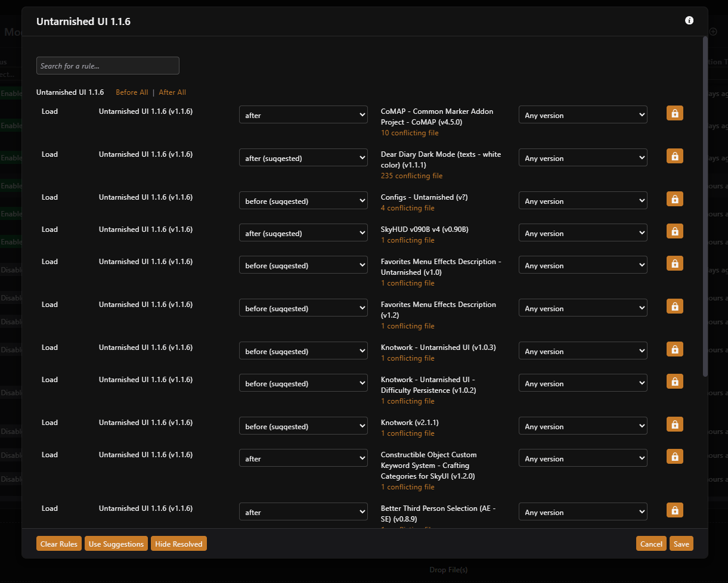This screenshot has width=728, height=583.
Task: Toggle lock for Better Third Person Selection rule
Action: tap(675, 510)
